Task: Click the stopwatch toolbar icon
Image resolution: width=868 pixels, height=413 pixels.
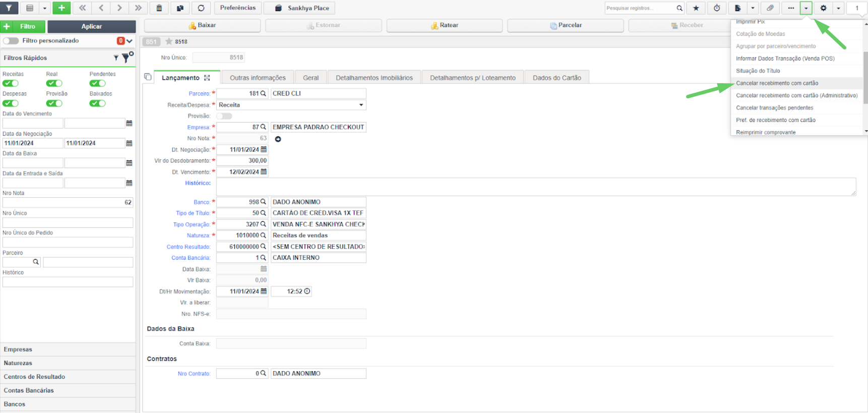Action: [717, 8]
